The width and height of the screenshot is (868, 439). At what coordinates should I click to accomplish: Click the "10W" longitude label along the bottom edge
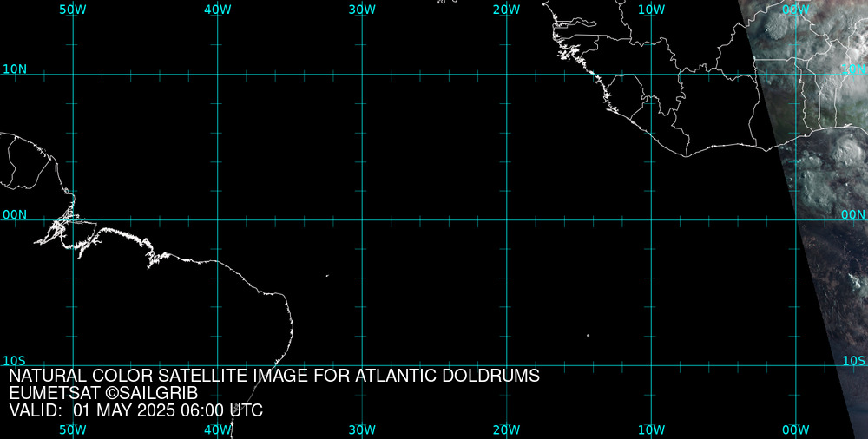pyautogui.click(x=651, y=430)
